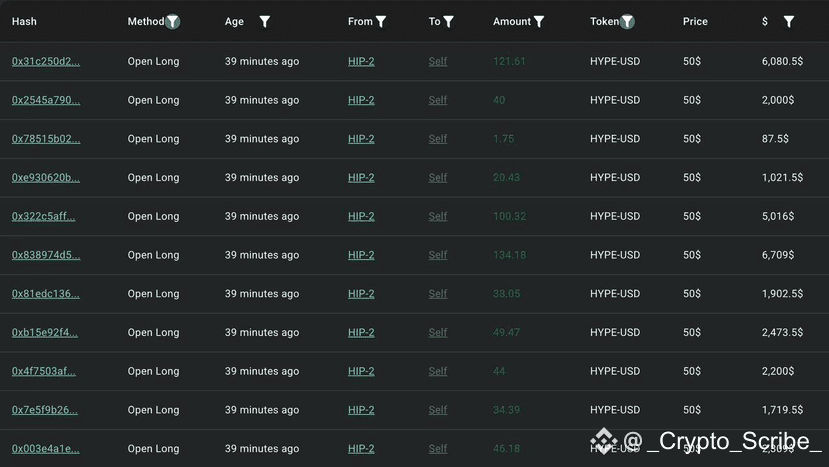Image resolution: width=829 pixels, height=467 pixels.
Task: Open the To column filter icon
Action: [448, 22]
